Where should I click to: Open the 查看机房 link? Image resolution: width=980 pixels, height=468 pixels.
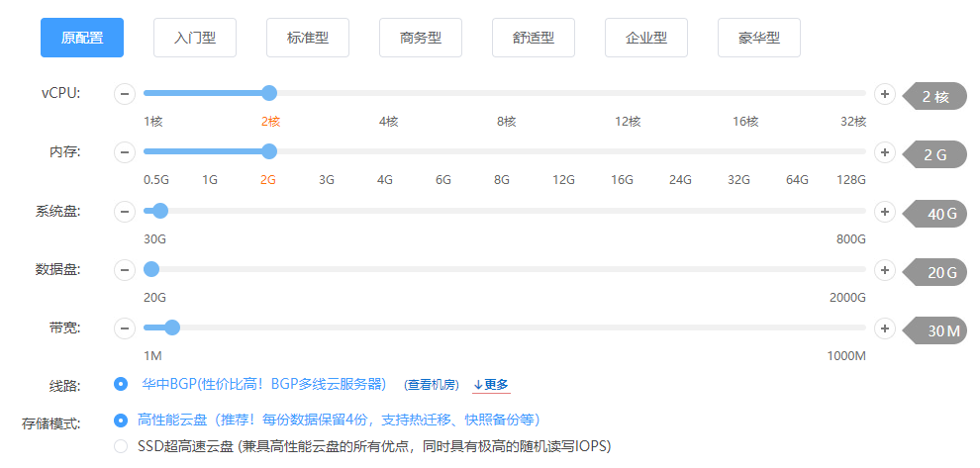tap(432, 385)
